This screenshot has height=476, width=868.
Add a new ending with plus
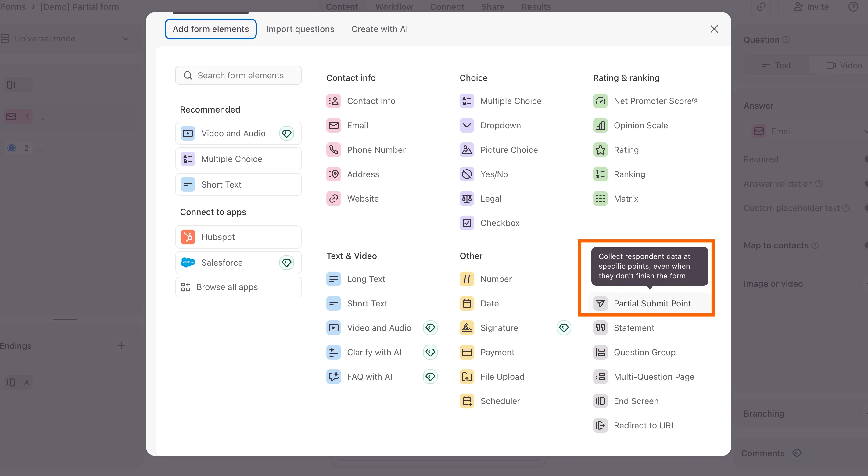coord(121,345)
